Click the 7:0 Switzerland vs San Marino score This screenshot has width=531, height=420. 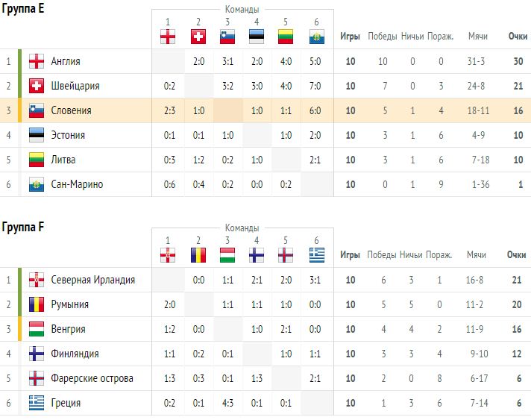pos(315,86)
